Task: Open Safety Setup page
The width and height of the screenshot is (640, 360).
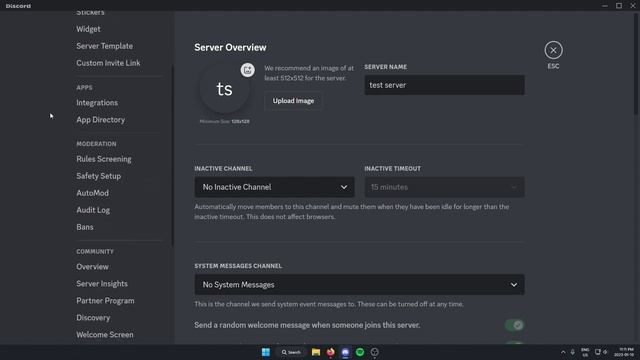Action: click(98, 176)
